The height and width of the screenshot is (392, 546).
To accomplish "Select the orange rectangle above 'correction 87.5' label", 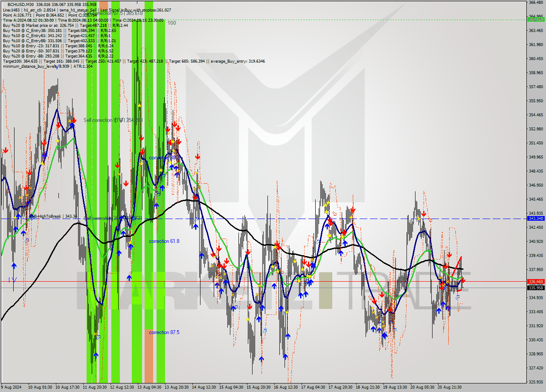I will (x=148, y=356).
